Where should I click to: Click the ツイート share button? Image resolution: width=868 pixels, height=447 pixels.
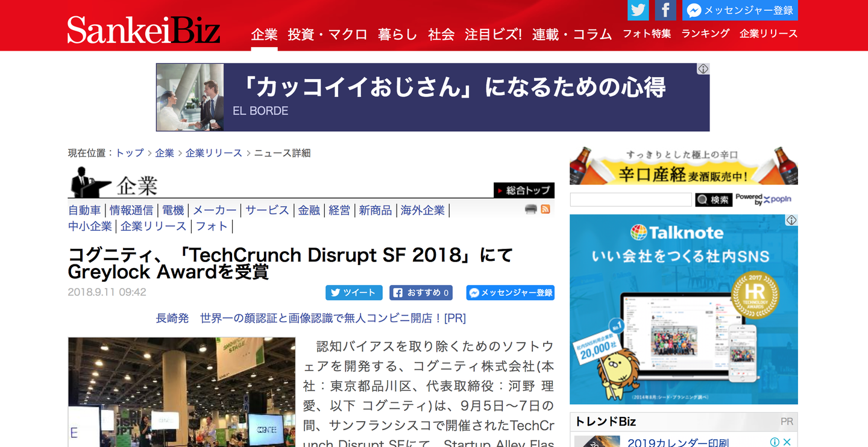coord(354,293)
